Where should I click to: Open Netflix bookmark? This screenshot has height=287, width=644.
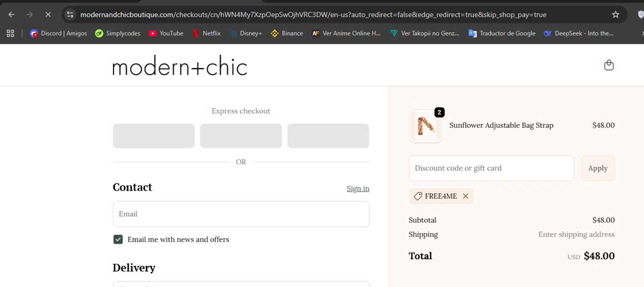(207, 33)
